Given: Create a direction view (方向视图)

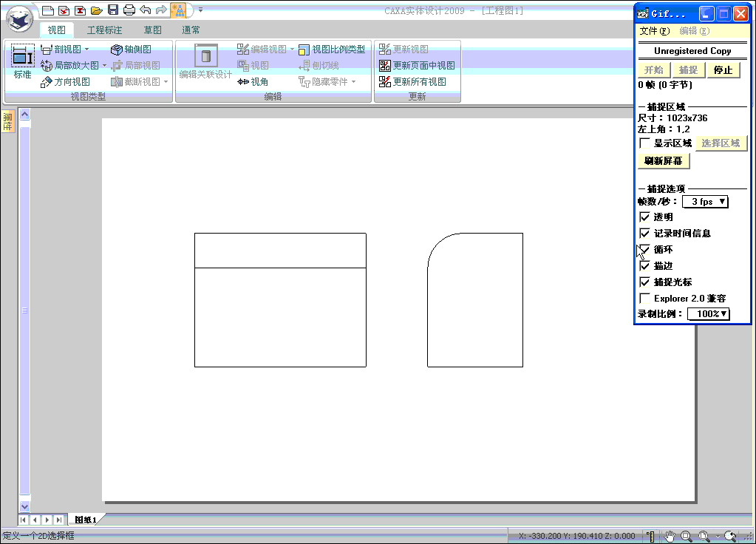Looking at the screenshot, I should click(65, 81).
